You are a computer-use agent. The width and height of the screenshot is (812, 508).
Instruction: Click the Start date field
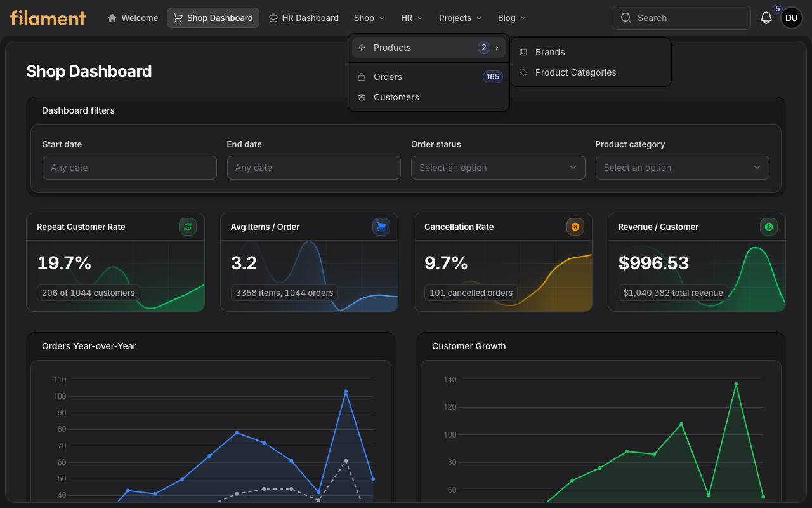tap(129, 168)
